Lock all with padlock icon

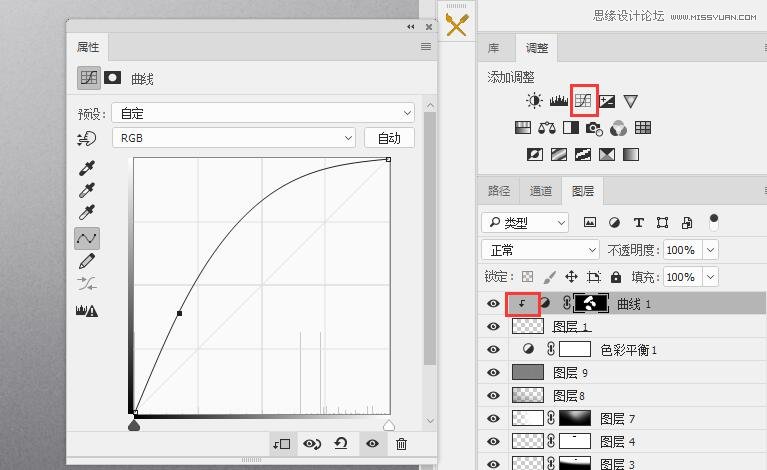click(x=616, y=277)
